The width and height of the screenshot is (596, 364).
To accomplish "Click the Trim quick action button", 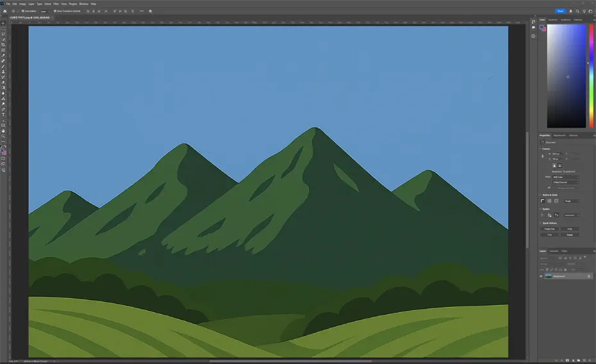I will 550,235.
